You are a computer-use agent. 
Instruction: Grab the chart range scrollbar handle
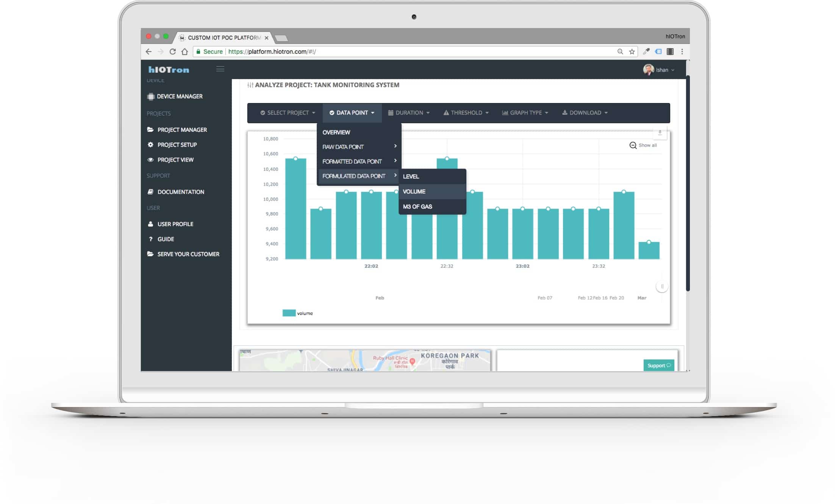coord(662,286)
